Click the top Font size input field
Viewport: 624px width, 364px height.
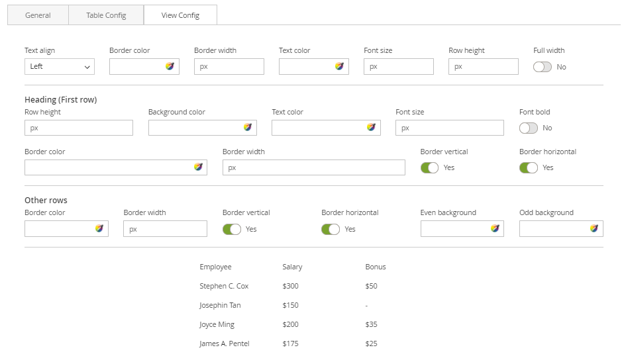click(398, 66)
